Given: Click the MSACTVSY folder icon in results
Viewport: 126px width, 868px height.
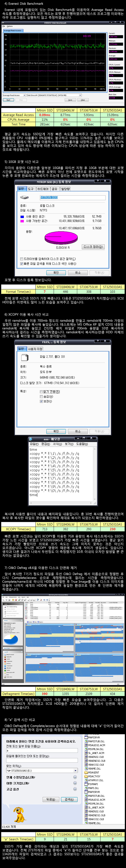Looking at the screenshot, I should point(86,776).
